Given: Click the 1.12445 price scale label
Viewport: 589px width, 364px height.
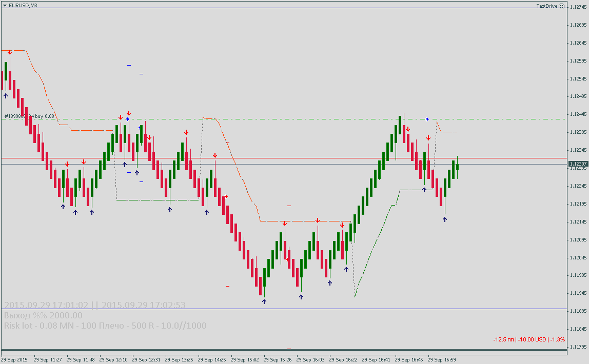Looking at the screenshot, I should pos(578,114).
